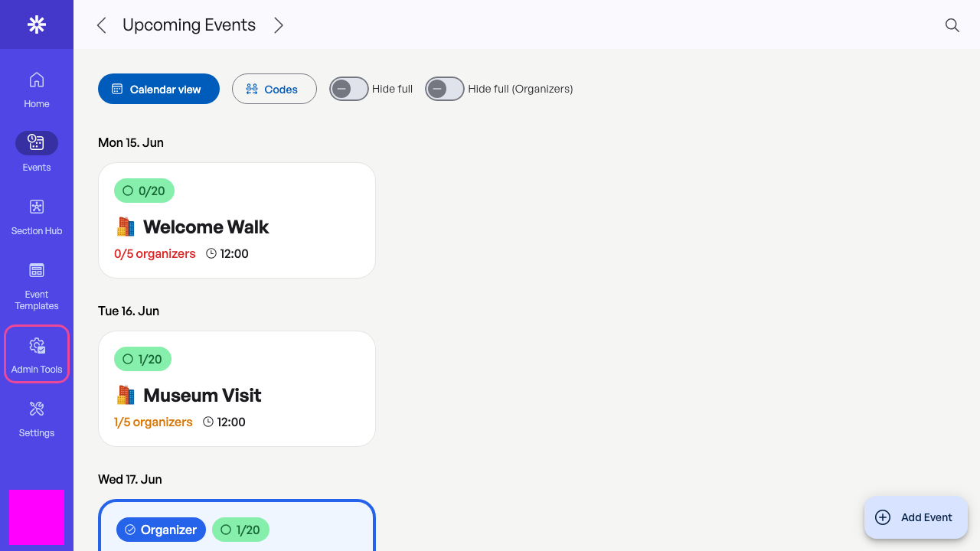Click the asterisk app logo
980x551 pixels.
tap(37, 24)
